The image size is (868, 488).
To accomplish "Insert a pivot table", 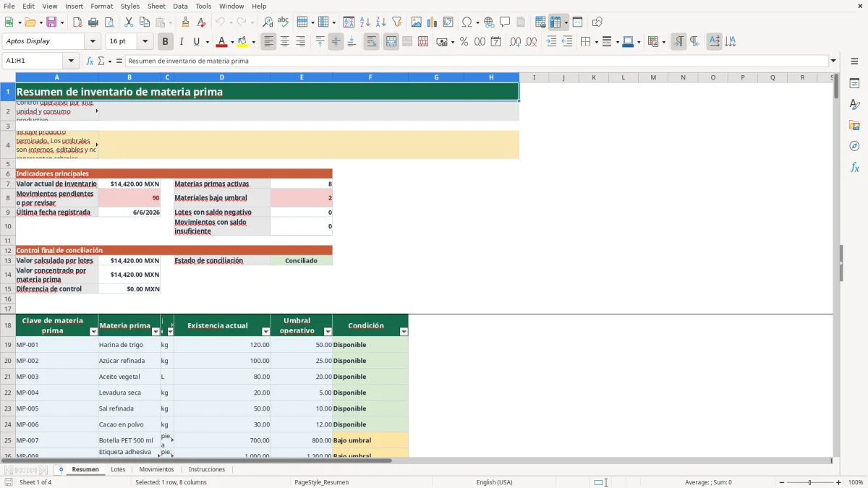I will pyautogui.click(x=448, y=22).
